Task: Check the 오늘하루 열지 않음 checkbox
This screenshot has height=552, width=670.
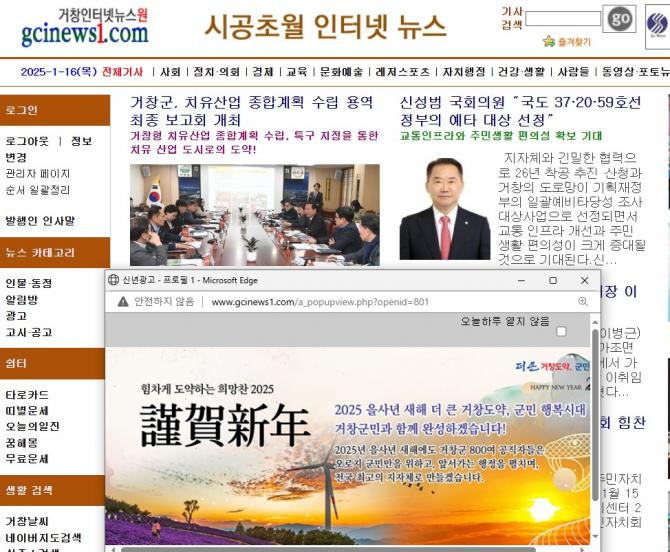Action: (x=561, y=331)
